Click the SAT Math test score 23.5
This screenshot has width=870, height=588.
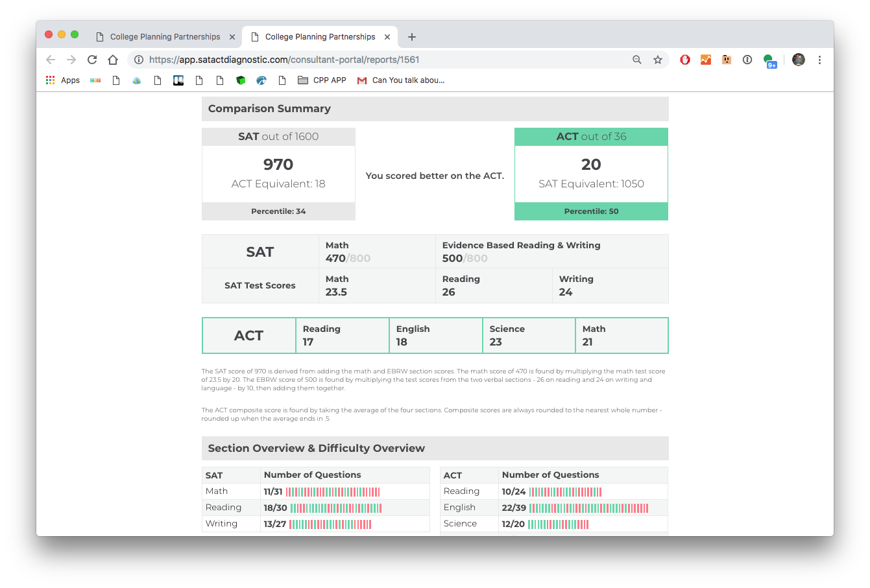(x=336, y=292)
